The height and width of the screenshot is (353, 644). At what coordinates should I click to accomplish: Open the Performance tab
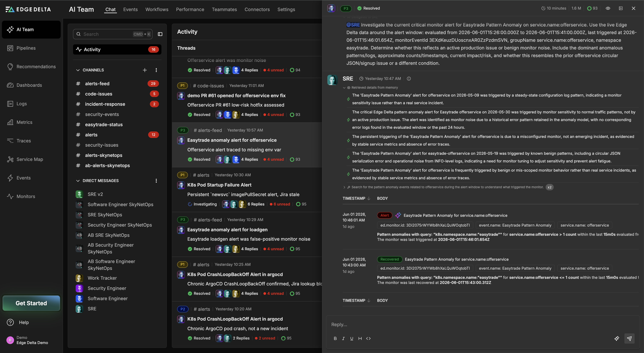190,10
